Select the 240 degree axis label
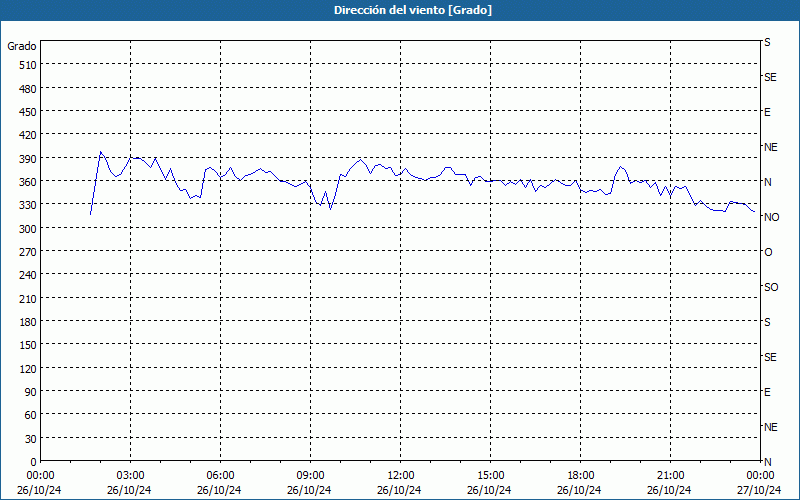This screenshot has width=800, height=500. point(28,276)
